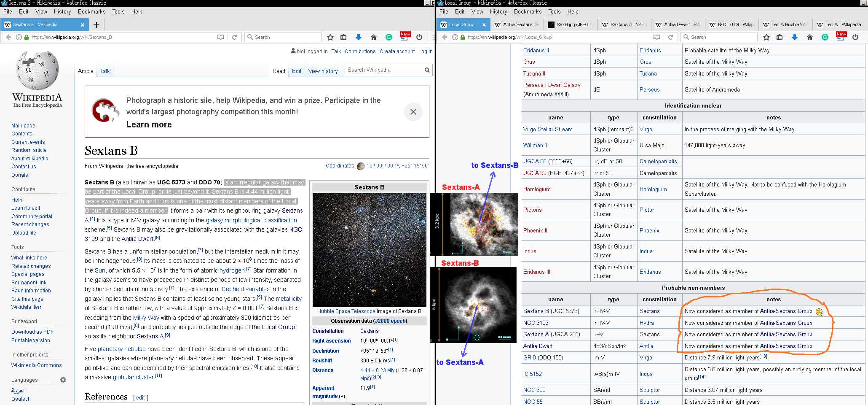The height and width of the screenshot is (405, 868).
Task: Open the Hubble image of Sextans B
Action: tap(370, 250)
